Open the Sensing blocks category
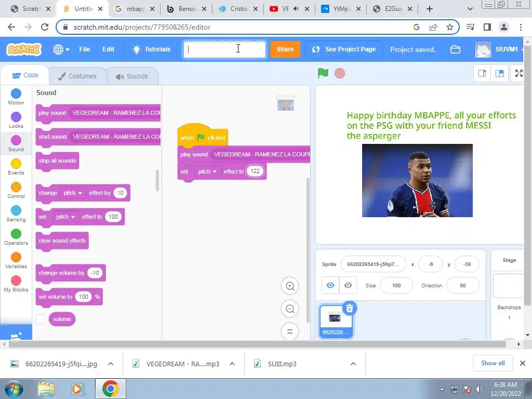Image resolution: width=532 pixels, height=399 pixels. [x=16, y=214]
